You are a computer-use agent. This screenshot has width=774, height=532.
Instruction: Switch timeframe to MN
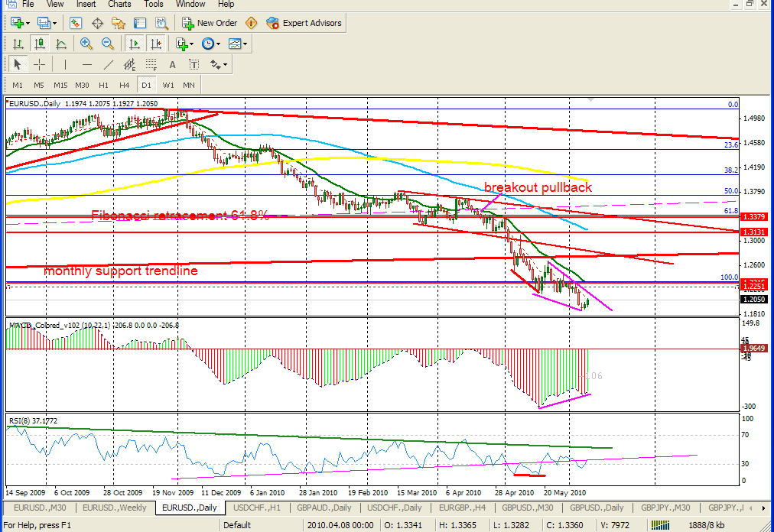189,86
